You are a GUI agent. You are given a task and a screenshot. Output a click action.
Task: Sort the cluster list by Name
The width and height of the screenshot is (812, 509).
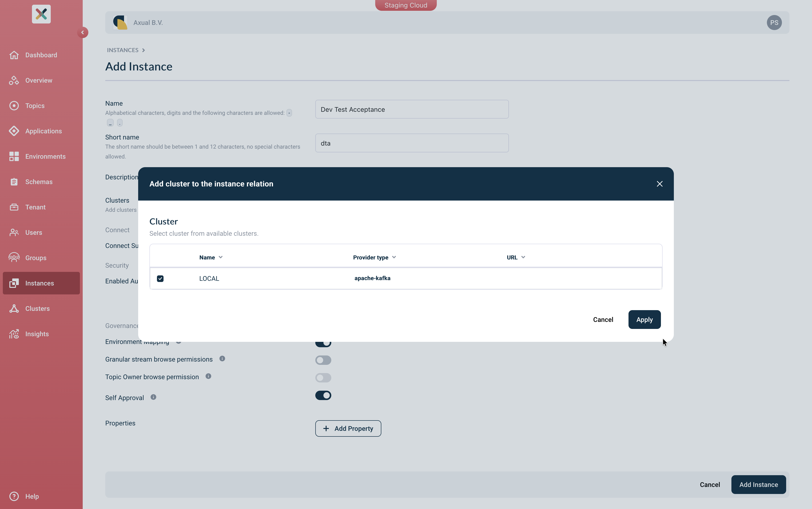210,257
